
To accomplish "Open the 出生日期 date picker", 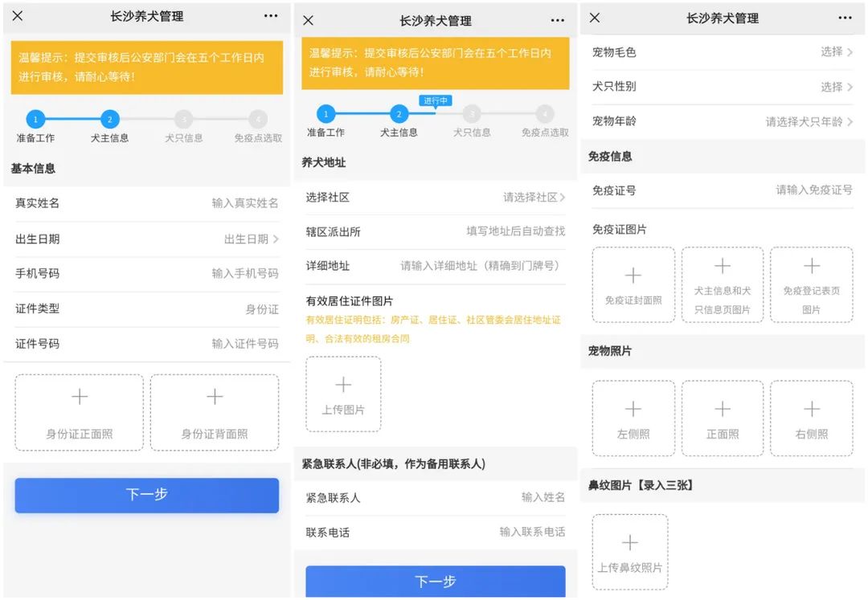I will click(x=147, y=239).
